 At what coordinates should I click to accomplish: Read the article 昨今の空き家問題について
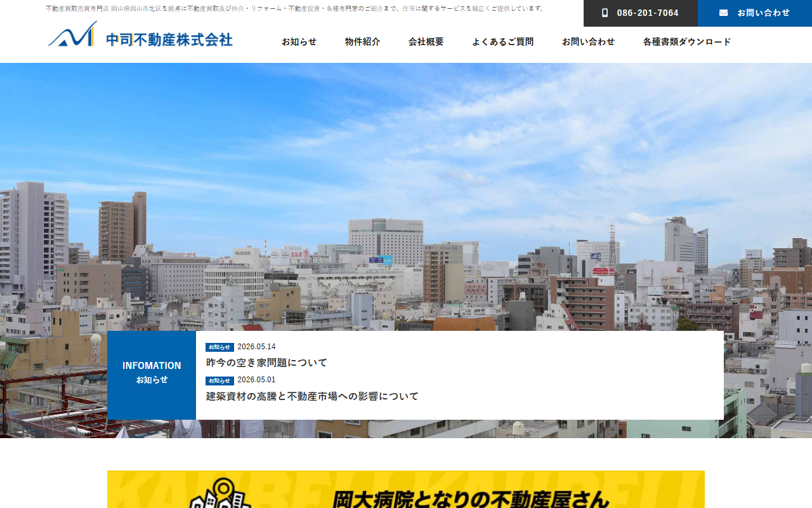[x=267, y=363]
